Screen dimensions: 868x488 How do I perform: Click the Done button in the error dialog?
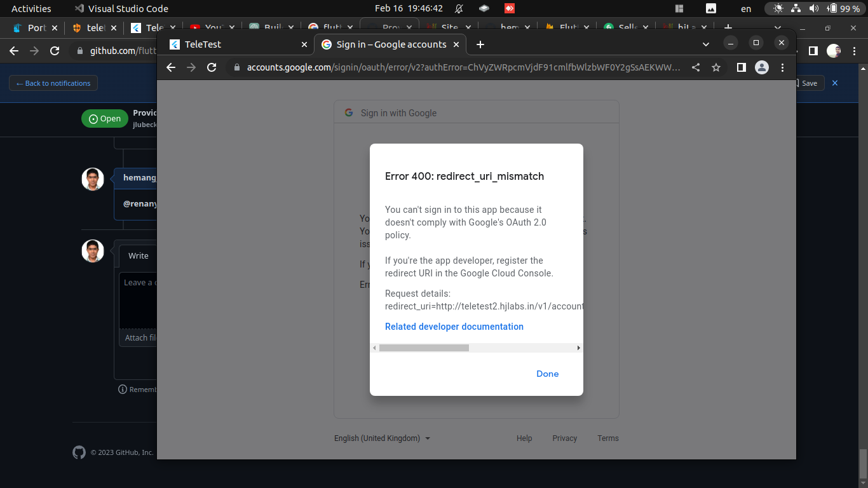click(x=547, y=374)
